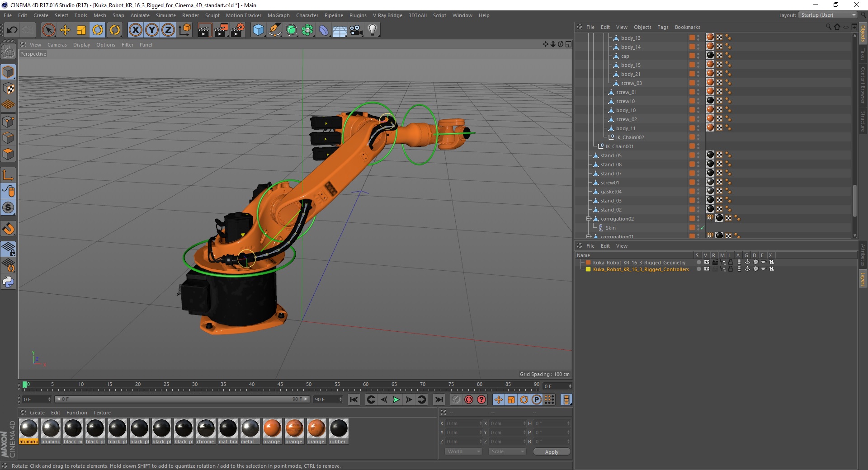The width and height of the screenshot is (868, 470).
Task: Open Object Manager Tags menu
Action: click(663, 27)
